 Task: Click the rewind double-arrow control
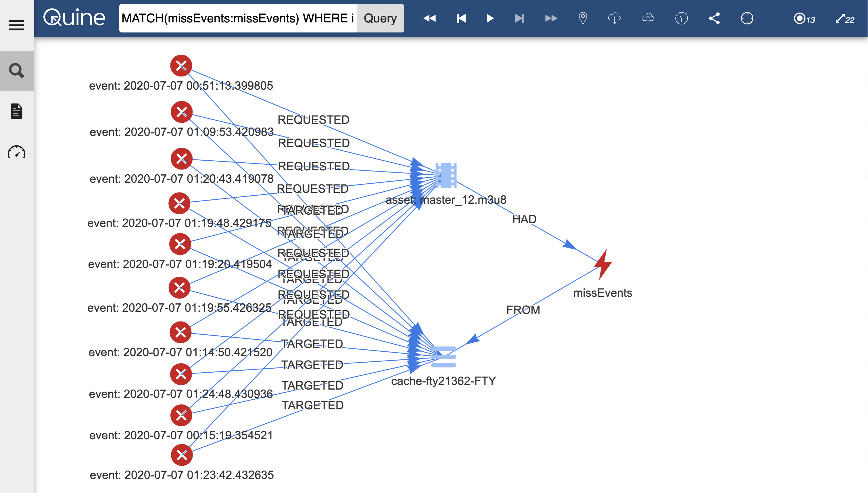pos(429,18)
